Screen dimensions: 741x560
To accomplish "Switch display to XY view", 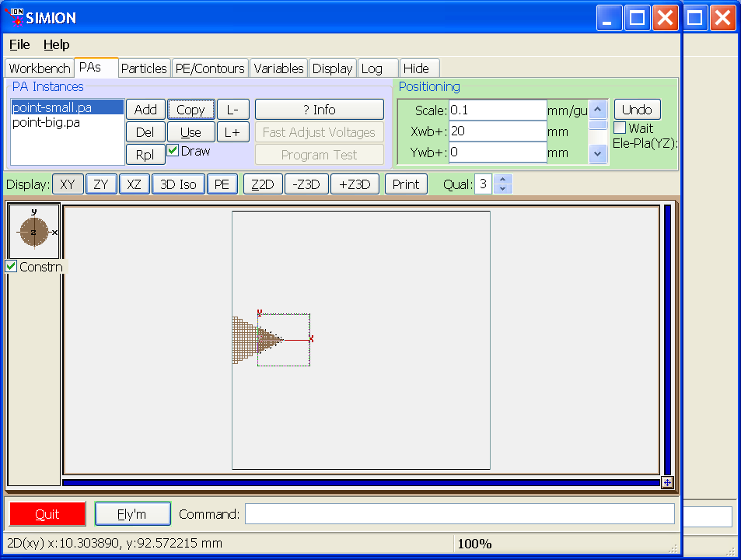I will point(68,184).
